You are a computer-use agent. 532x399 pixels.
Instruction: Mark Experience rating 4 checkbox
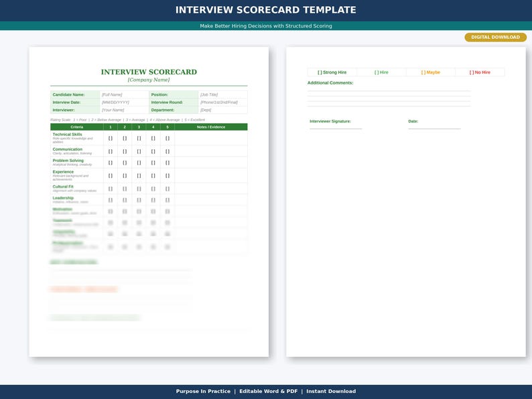click(x=153, y=175)
